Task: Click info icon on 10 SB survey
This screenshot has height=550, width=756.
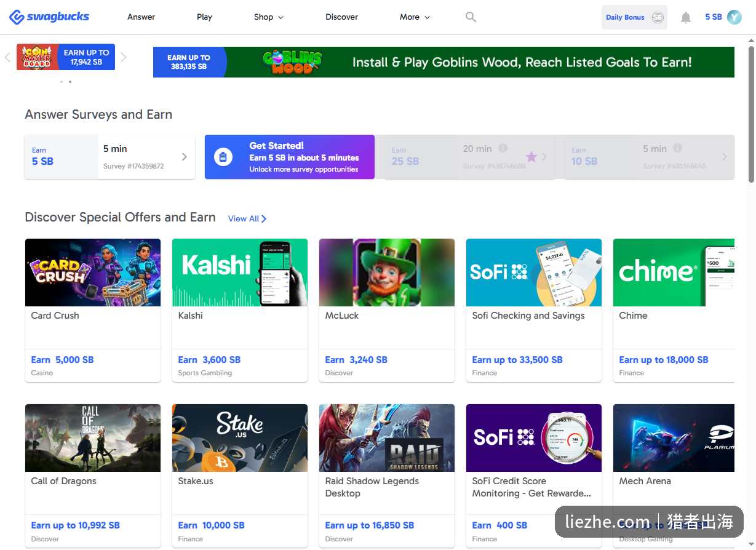Action: [x=677, y=148]
